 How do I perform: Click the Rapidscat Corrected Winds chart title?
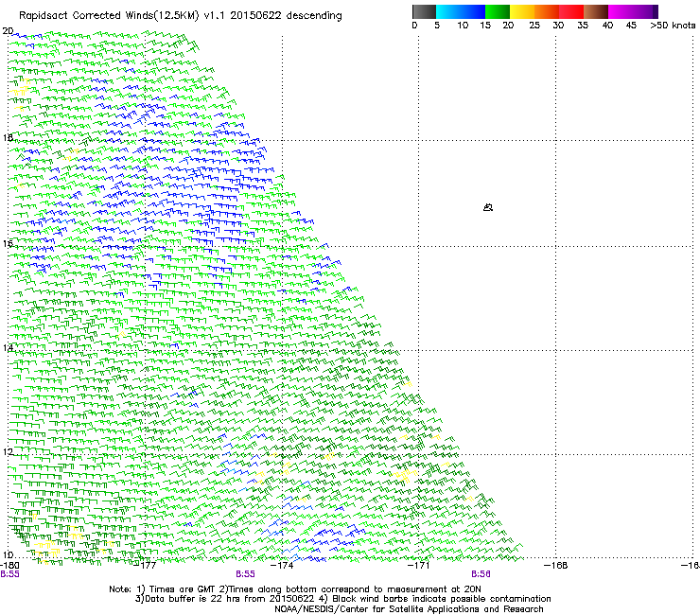pyautogui.click(x=181, y=16)
